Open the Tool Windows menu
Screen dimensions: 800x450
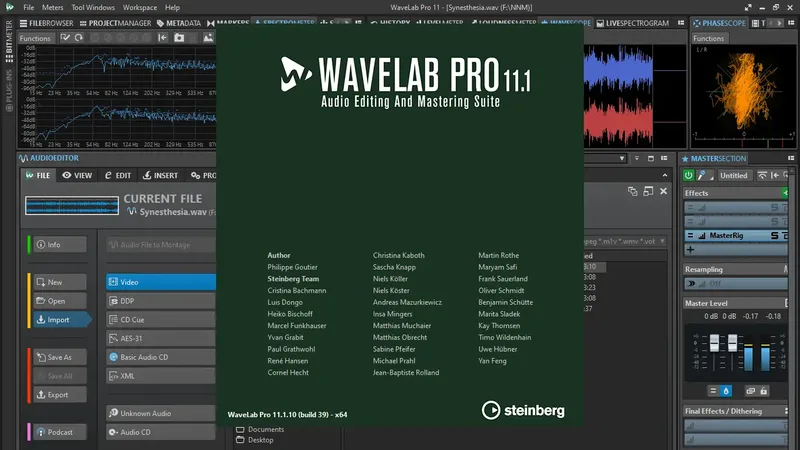(93, 8)
